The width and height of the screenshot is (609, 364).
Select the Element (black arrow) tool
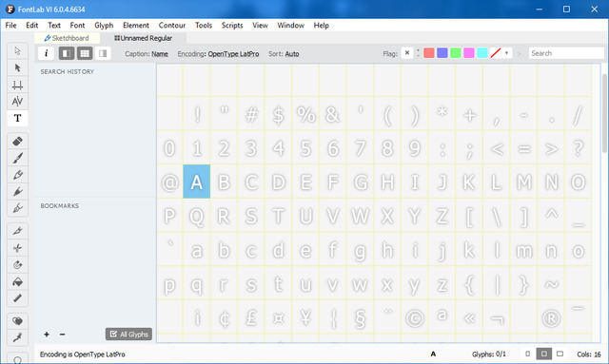[x=17, y=67]
